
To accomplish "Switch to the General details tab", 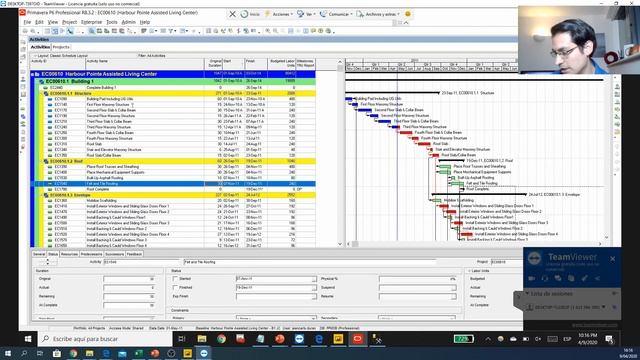I will [x=39, y=254].
